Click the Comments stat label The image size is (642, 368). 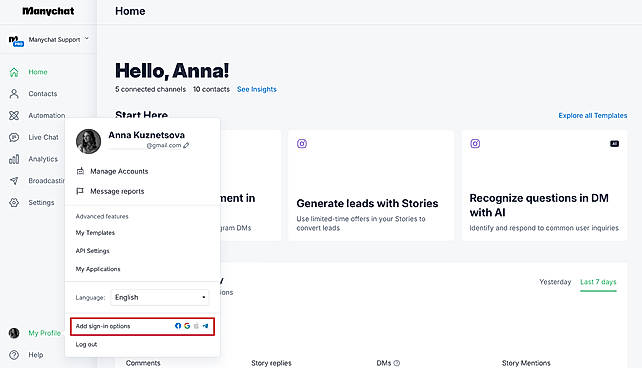pyautogui.click(x=143, y=363)
